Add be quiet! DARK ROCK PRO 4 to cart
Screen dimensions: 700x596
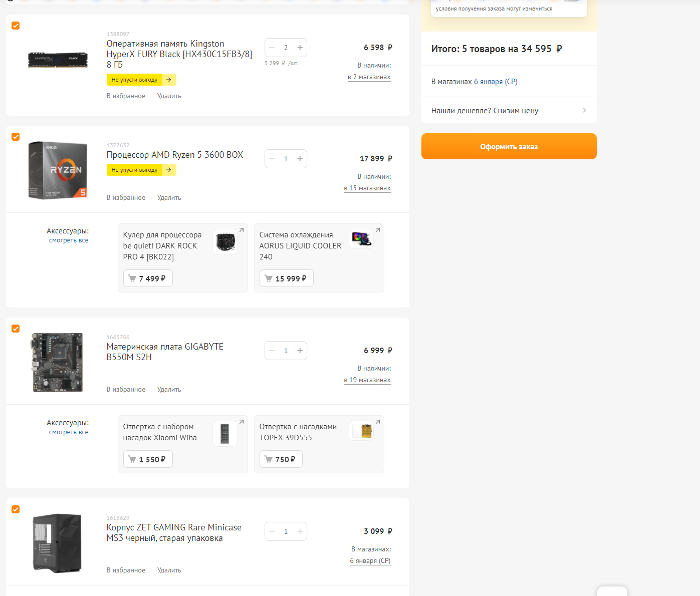click(x=148, y=278)
